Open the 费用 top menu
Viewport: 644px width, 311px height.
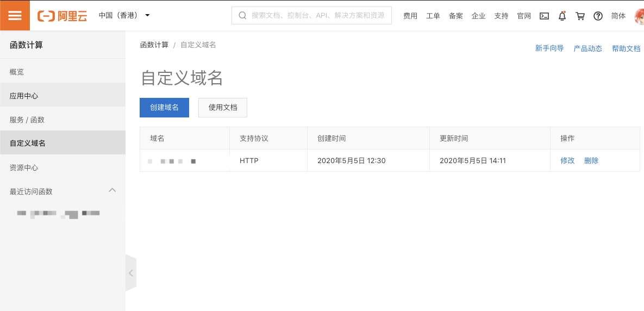click(x=410, y=16)
